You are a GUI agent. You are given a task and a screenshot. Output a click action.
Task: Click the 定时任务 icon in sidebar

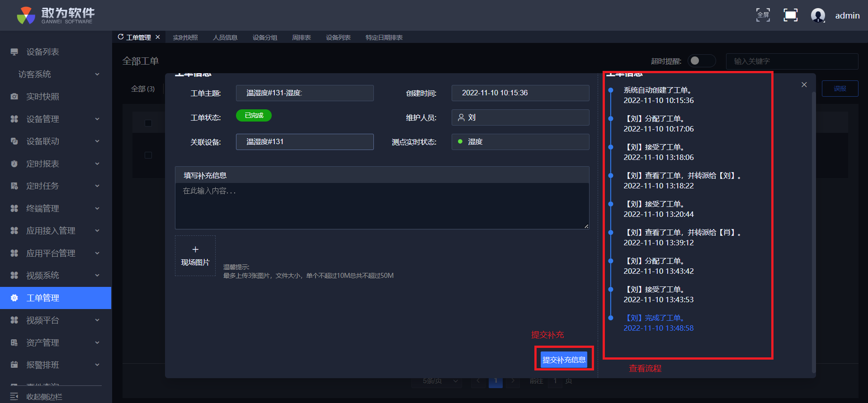(14, 186)
